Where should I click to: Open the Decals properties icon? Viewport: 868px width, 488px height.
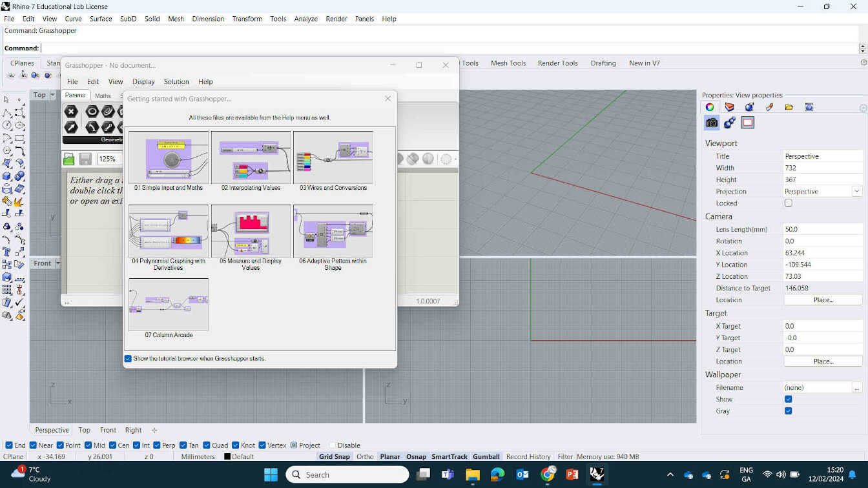click(769, 107)
